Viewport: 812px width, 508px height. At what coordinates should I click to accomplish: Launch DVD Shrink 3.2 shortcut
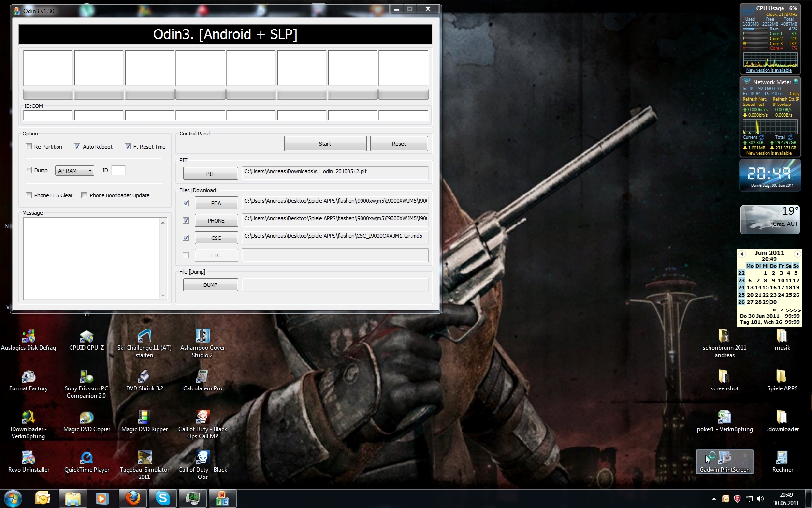(x=145, y=381)
